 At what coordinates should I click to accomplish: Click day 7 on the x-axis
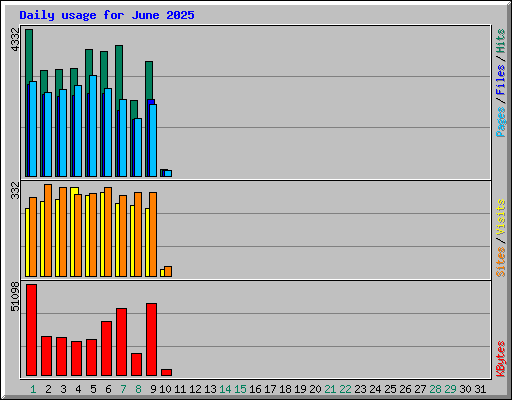pos(123,389)
